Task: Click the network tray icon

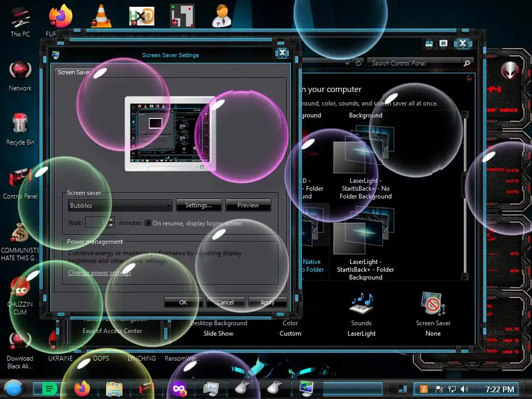Action: pyautogui.click(x=452, y=389)
